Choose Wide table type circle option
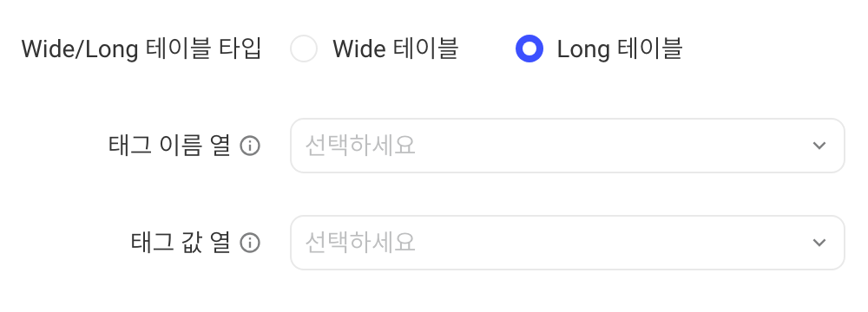 (x=304, y=49)
